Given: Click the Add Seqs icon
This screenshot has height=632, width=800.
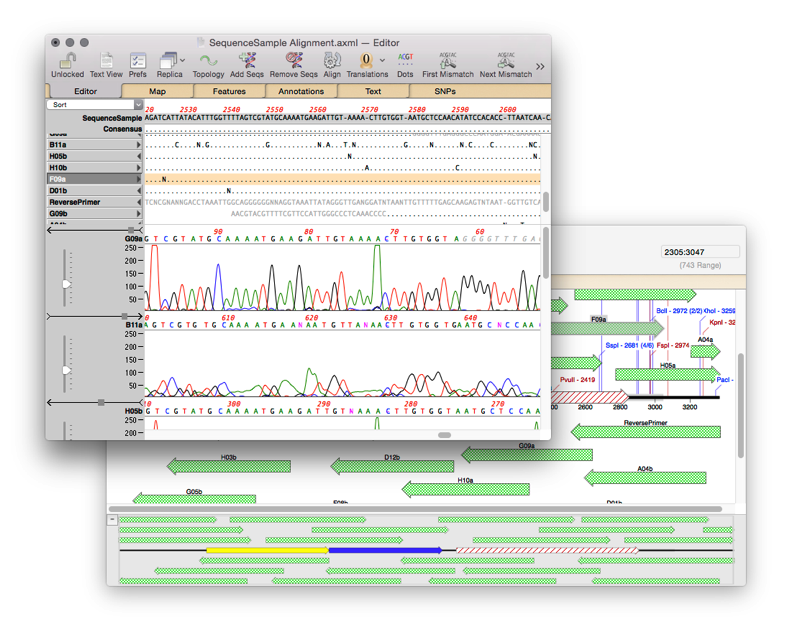Looking at the screenshot, I should (247, 62).
